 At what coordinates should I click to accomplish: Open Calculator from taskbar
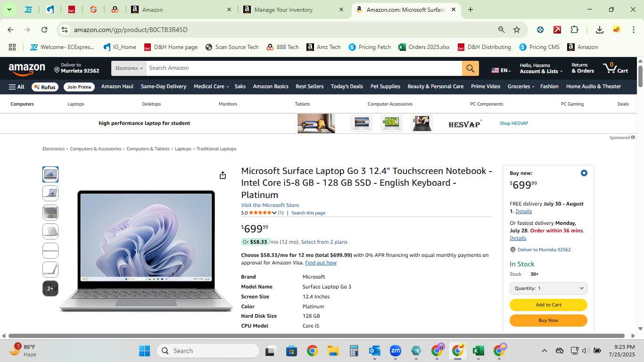tap(354, 351)
